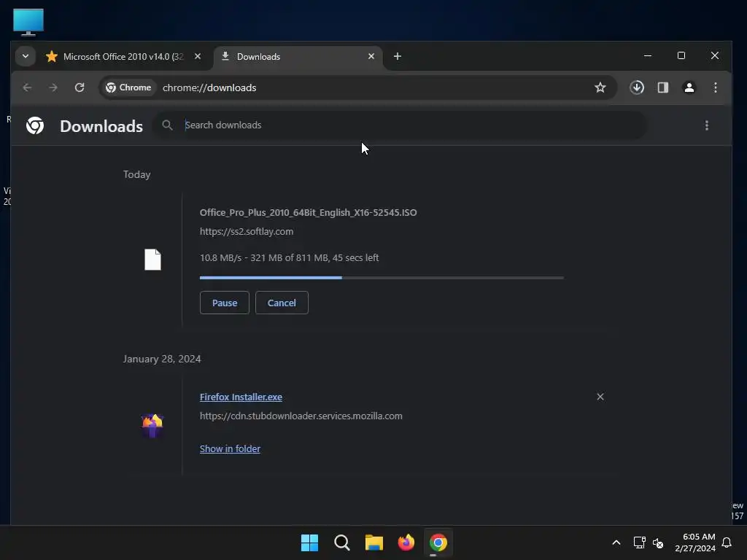Reload the Downloads page
Image resolution: width=747 pixels, height=560 pixels.
pyautogui.click(x=80, y=87)
